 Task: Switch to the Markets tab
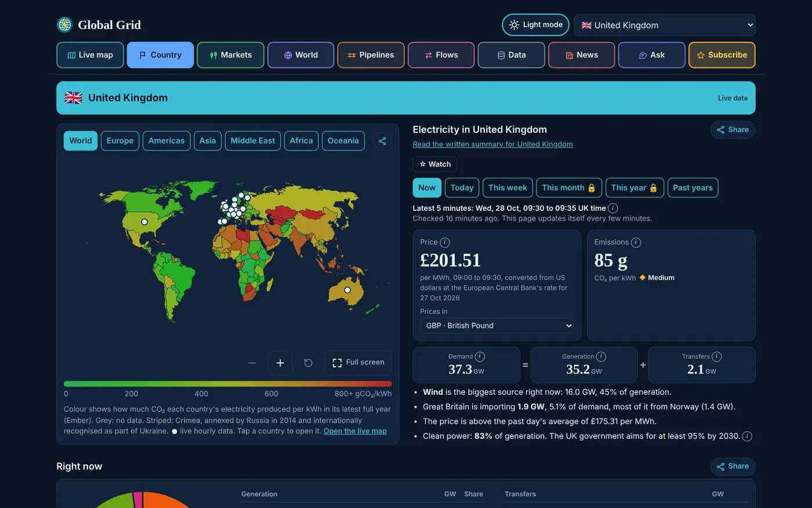230,55
